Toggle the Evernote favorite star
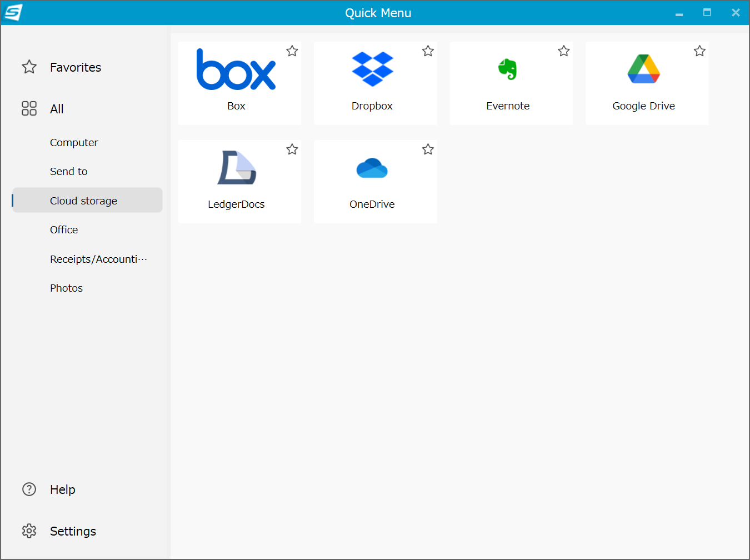 click(564, 51)
